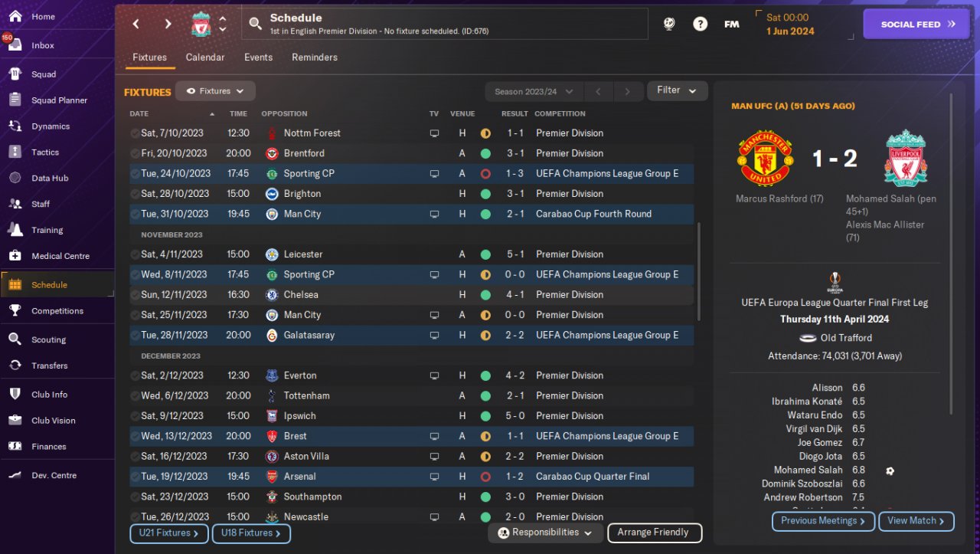Open the Medical Centre icon

click(x=15, y=255)
